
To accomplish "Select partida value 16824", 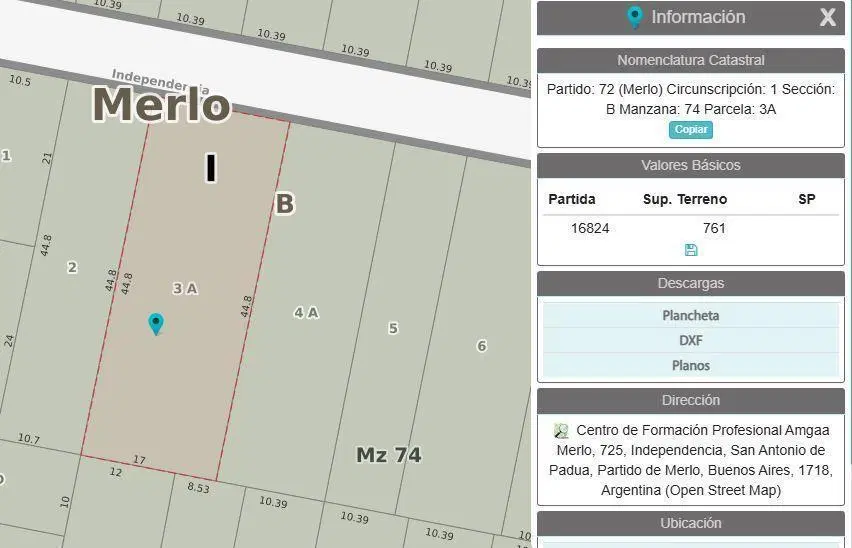I will [x=590, y=228].
